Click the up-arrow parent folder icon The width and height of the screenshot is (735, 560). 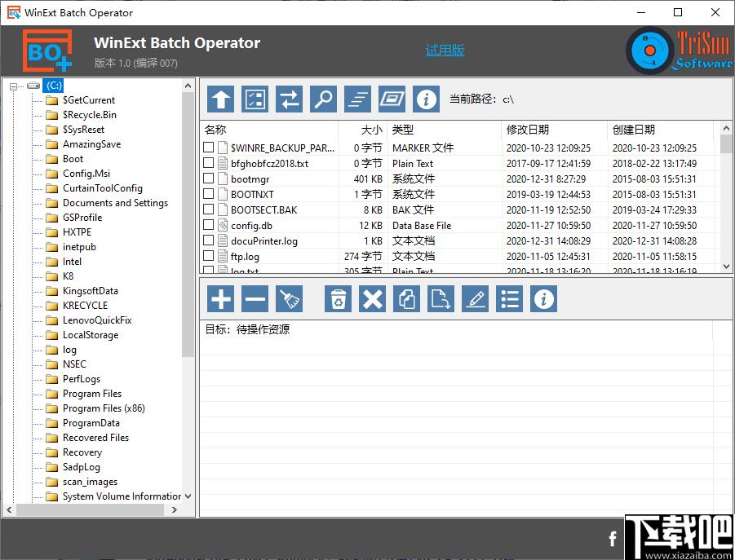220,99
